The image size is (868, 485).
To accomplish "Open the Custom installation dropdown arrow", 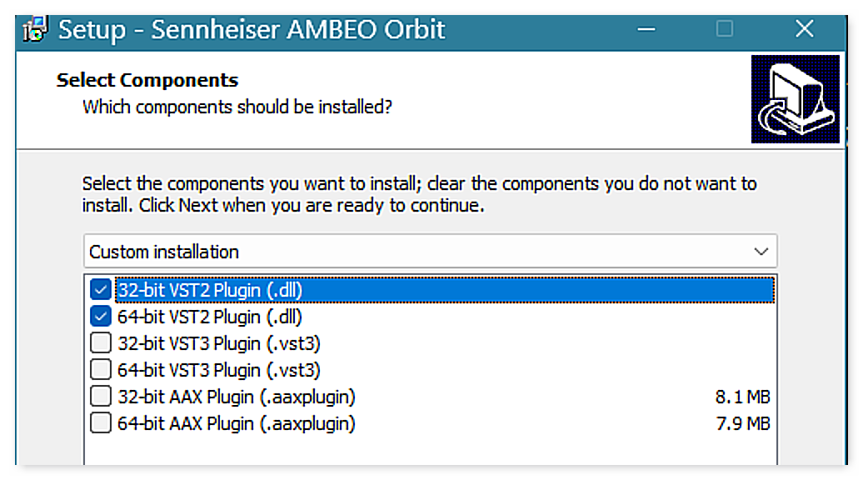I will tap(760, 252).
